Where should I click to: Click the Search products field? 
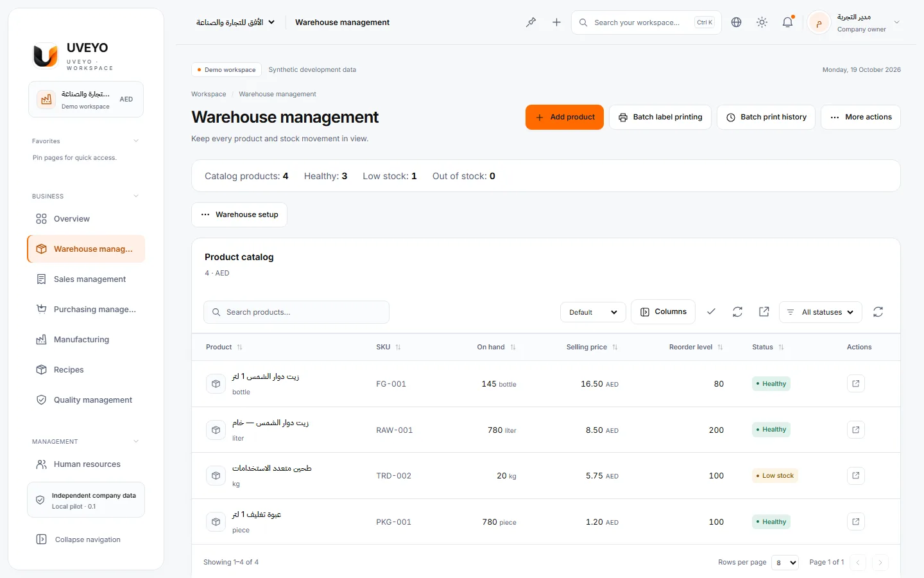tap(296, 312)
